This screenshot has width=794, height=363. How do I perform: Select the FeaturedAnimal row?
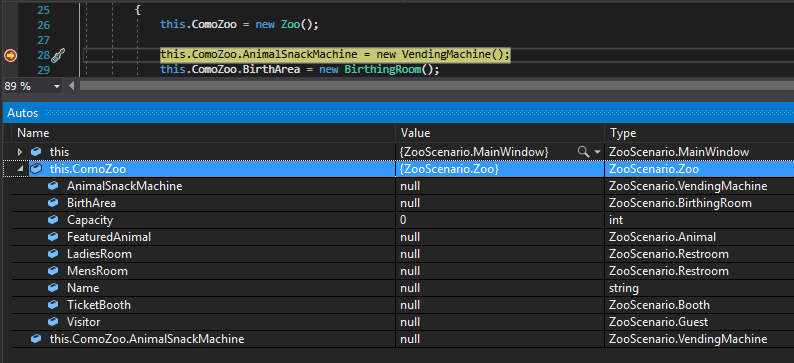pyautogui.click(x=403, y=237)
